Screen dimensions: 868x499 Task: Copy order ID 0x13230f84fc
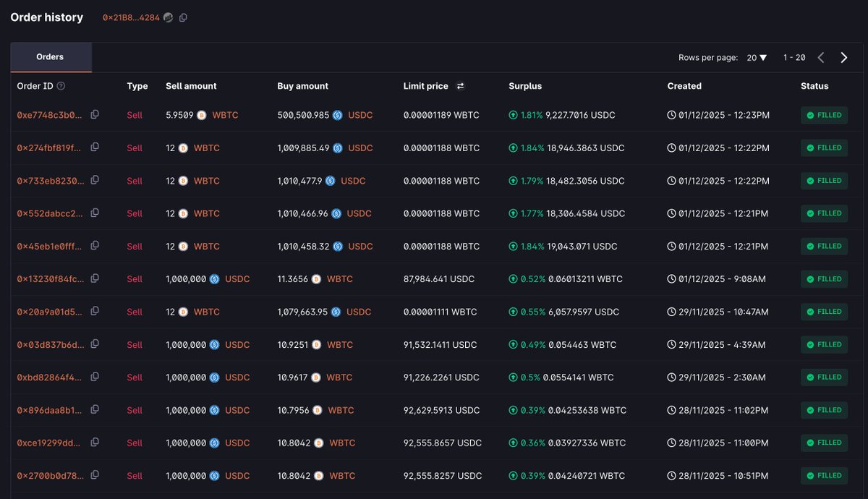click(95, 278)
